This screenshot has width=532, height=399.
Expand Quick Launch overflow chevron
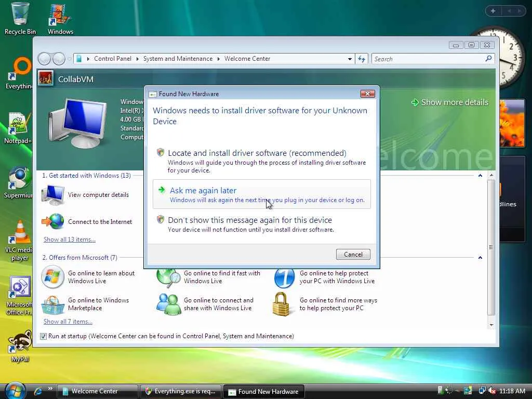tap(50, 389)
